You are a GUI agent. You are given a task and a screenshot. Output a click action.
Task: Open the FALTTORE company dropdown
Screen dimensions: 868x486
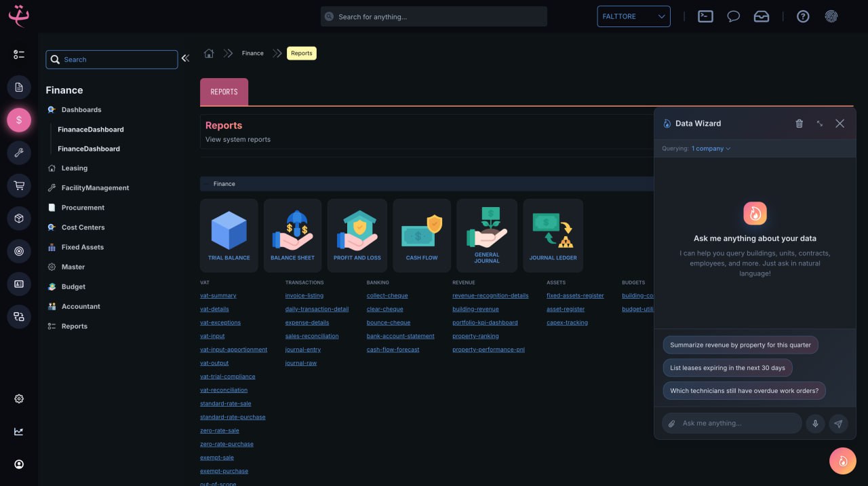(x=633, y=16)
